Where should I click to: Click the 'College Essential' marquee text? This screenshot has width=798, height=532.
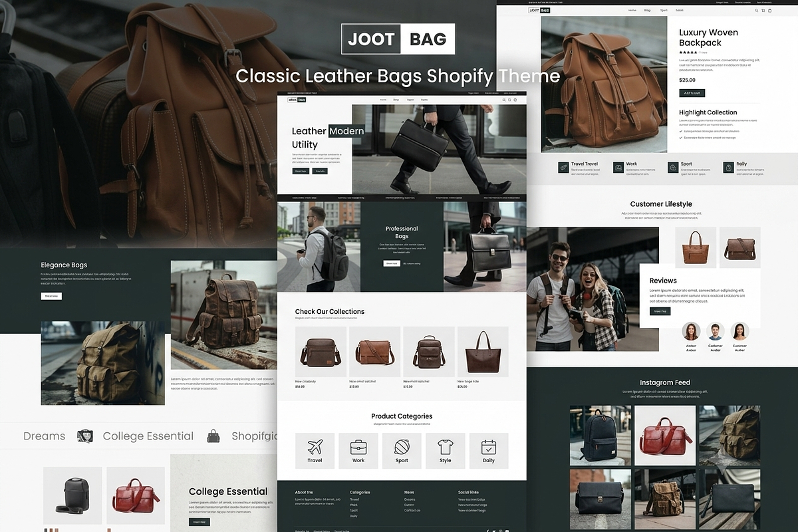pyautogui.click(x=148, y=436)
